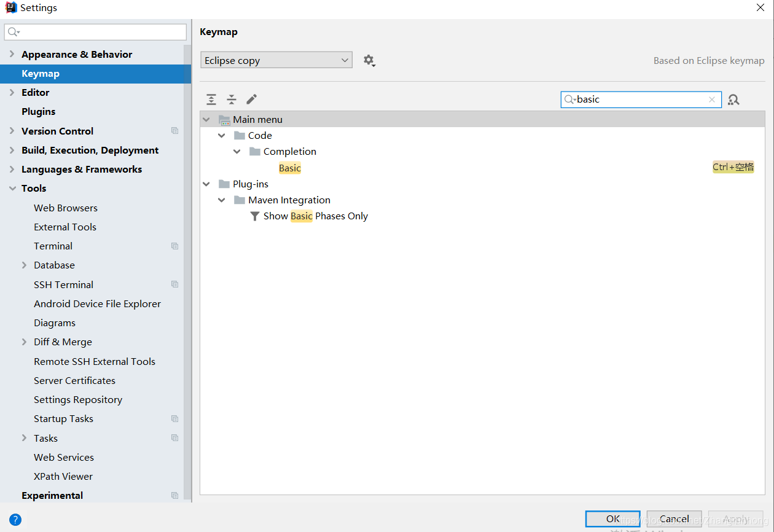Expand Build, Execution, Deployment section
The image size is (774, 532).
click(x=12, y=150)
